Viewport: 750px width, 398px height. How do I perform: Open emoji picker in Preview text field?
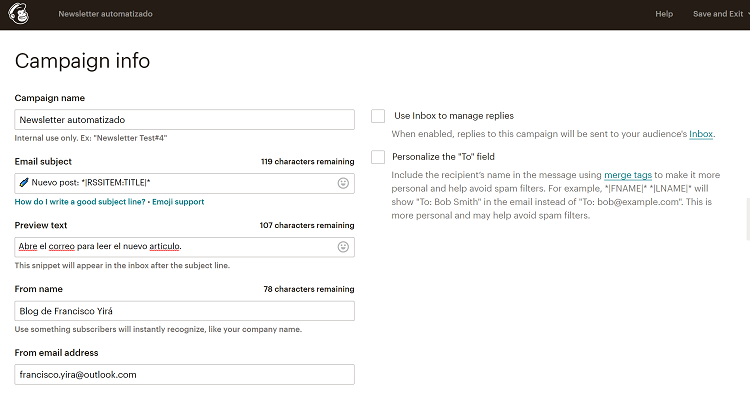tap(343, 247)
